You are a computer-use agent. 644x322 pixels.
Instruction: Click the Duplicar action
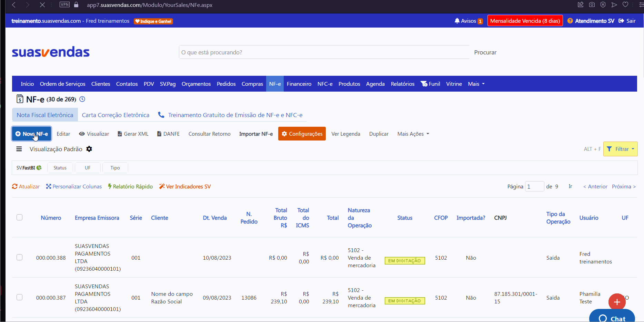pyautogui.click(x=379, y=134)
